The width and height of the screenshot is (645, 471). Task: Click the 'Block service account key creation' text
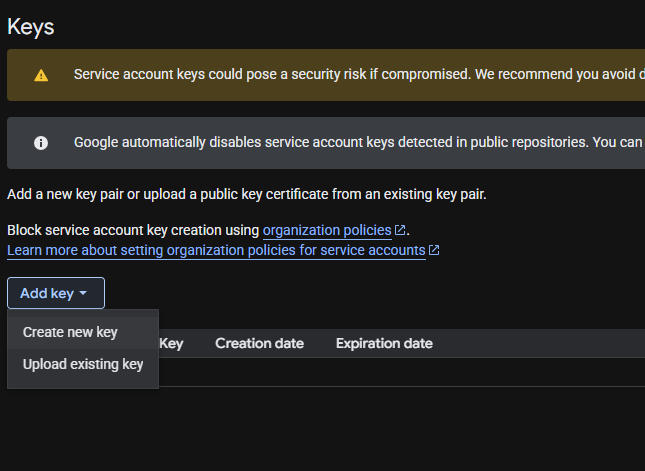(133, 230)
